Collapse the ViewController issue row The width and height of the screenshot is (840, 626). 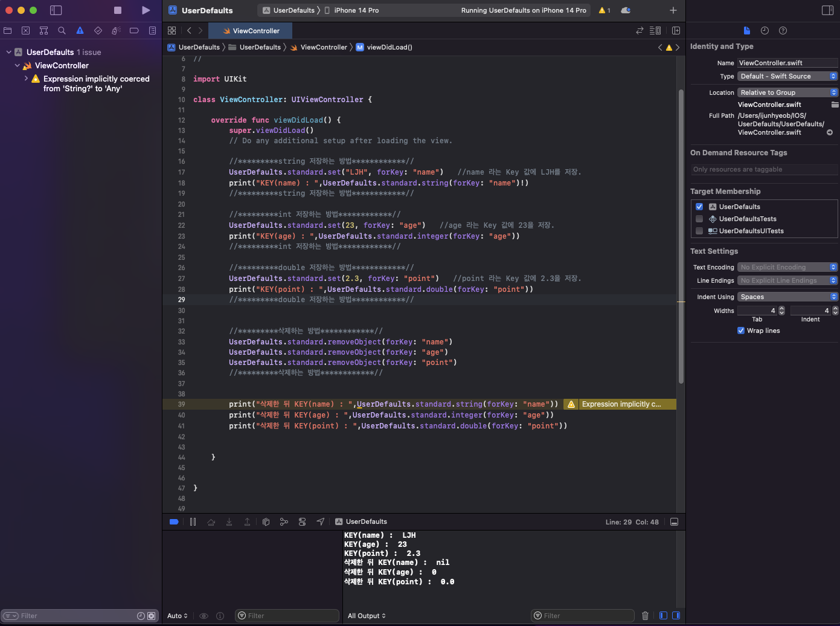click(x=18, y=65)
